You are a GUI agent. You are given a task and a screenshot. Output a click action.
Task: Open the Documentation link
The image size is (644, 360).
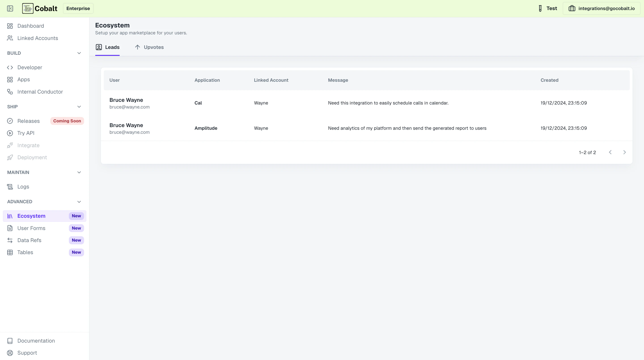coord(36,341)
